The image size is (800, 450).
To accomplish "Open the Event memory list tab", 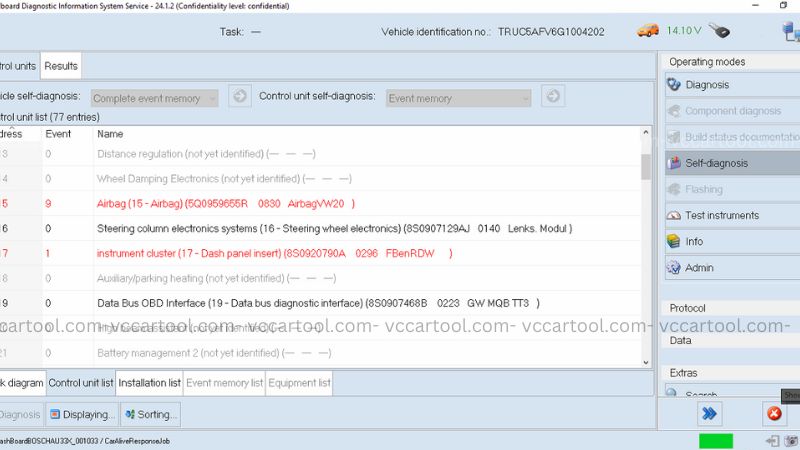I will tap(224, 383).
